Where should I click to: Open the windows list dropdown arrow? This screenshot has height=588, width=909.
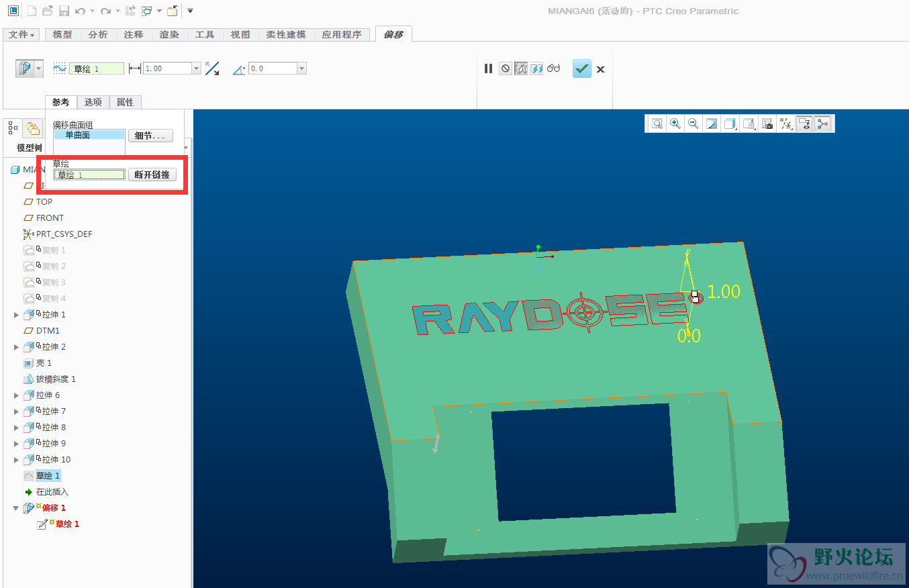click(x=158, y=11)
